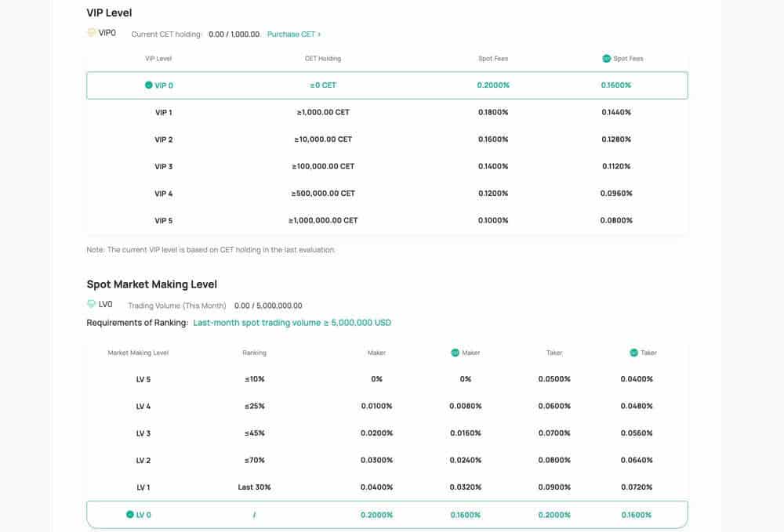Click the ≤70% ranking cell
Viewport: 784px width, 532px height.
coord(255,460)
